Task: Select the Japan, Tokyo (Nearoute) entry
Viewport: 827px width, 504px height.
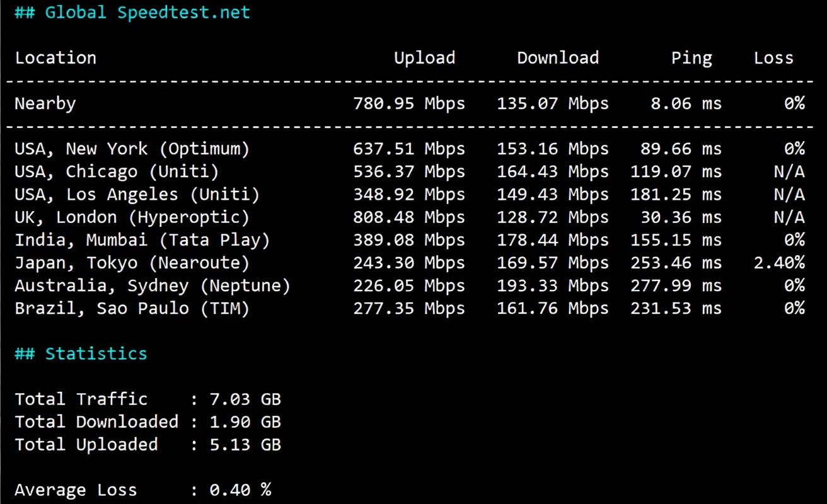Action: [x=132, y=262]
